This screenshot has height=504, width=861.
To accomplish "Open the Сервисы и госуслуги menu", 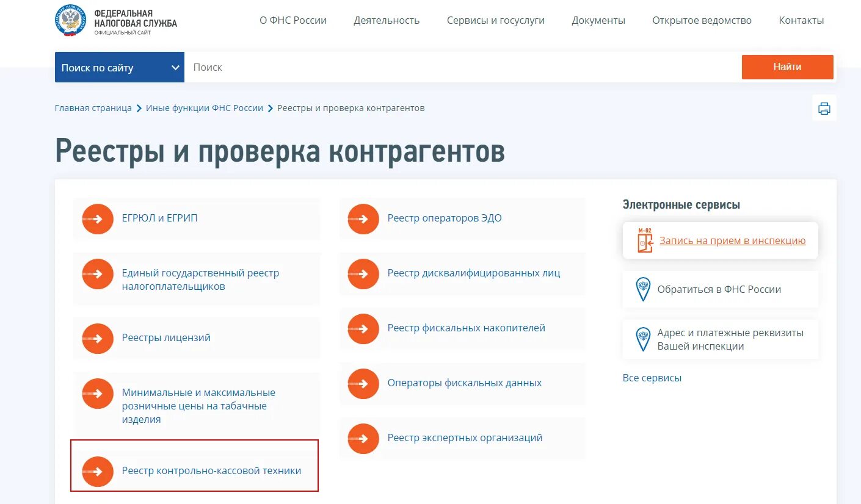I will [496, 20].
